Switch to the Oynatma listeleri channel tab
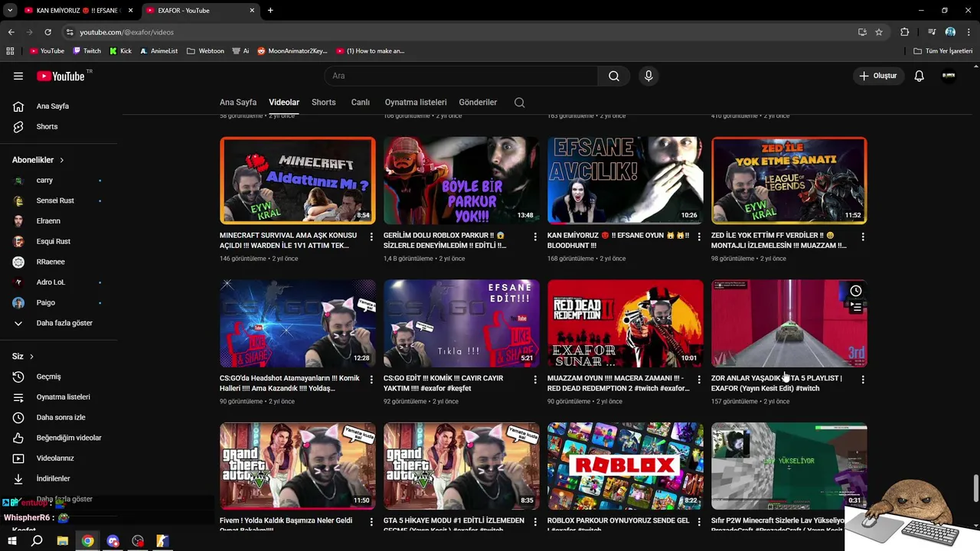The image size is (980, 551). (416, 103)
